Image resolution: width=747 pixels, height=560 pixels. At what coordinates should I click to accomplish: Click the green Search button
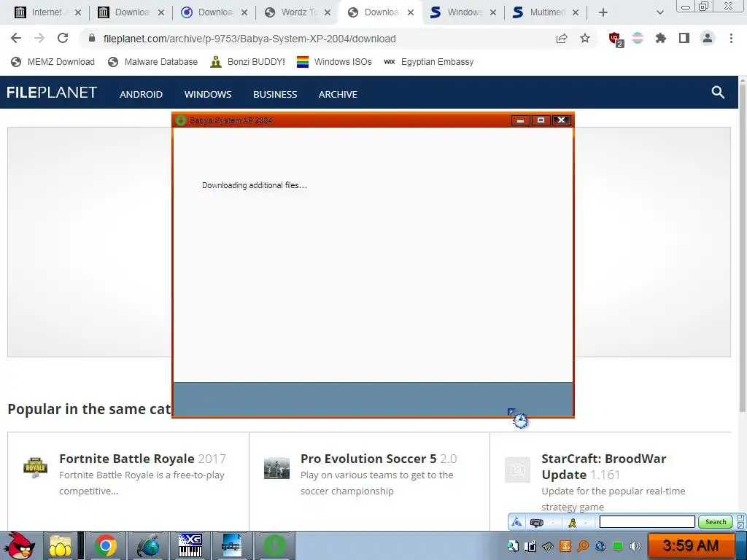(715, 522)
